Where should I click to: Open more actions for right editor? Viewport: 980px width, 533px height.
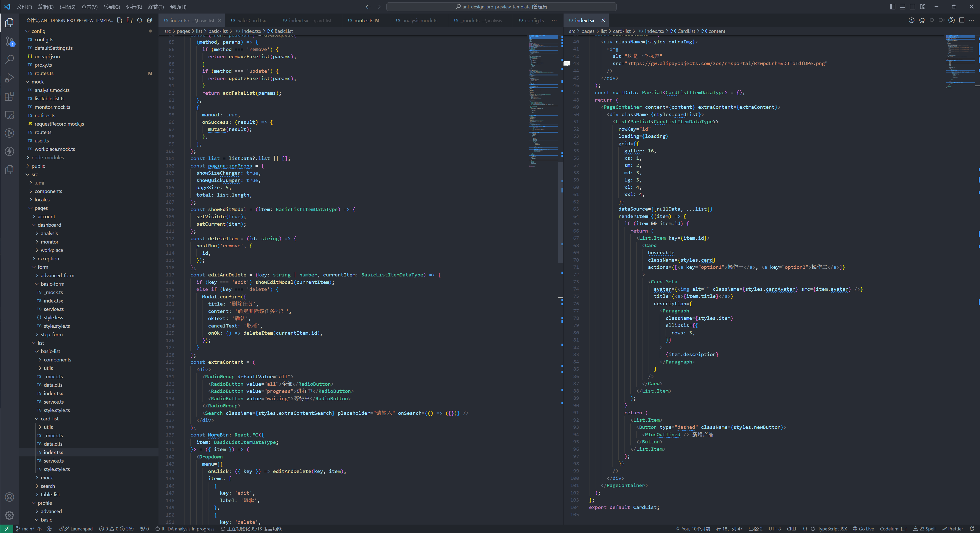click(972, 20)
